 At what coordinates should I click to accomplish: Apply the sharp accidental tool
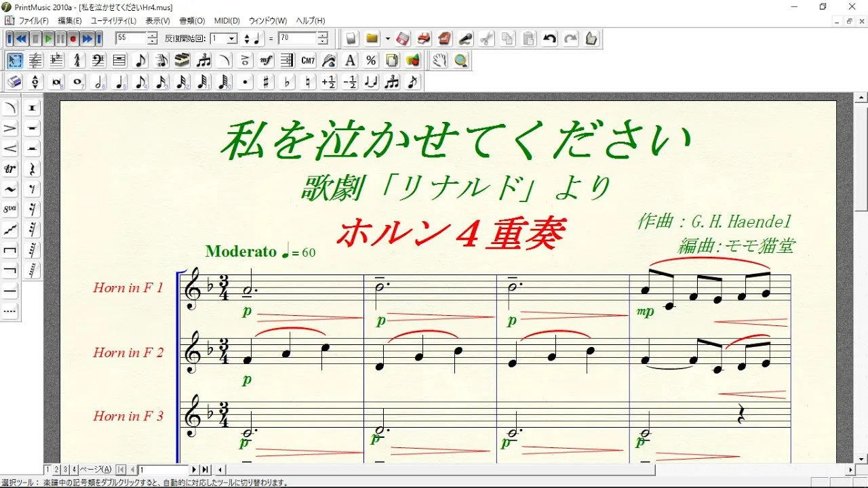(x=267, y=82)
